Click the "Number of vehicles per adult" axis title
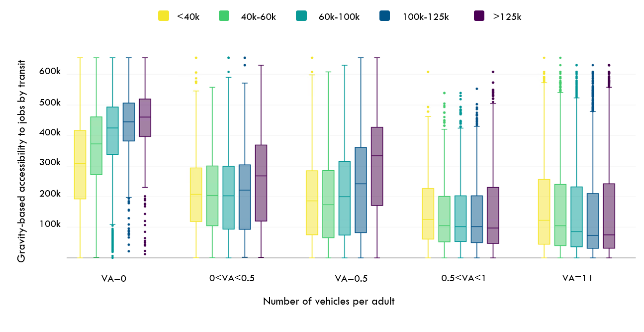644x332 pixels. tap(329, 302)
